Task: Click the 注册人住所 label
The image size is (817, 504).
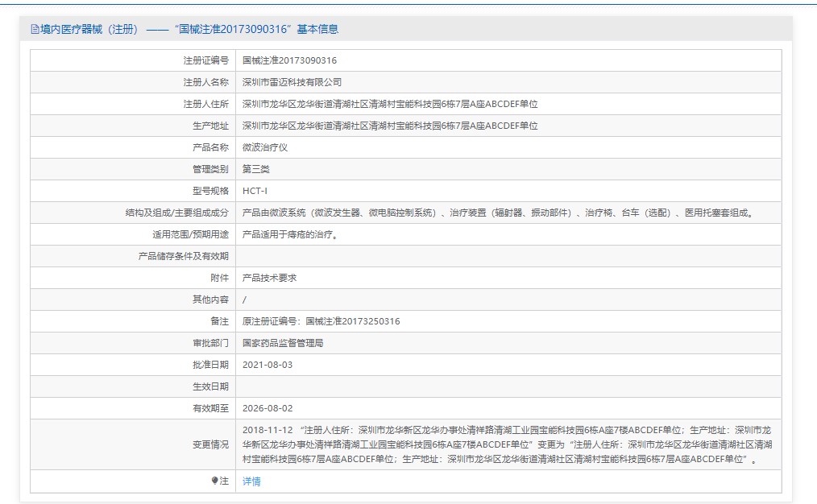Action: pos(205,104)
